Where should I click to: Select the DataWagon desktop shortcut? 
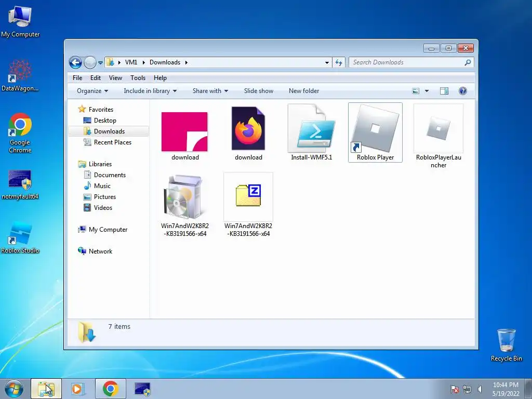[x=20, y=75]
